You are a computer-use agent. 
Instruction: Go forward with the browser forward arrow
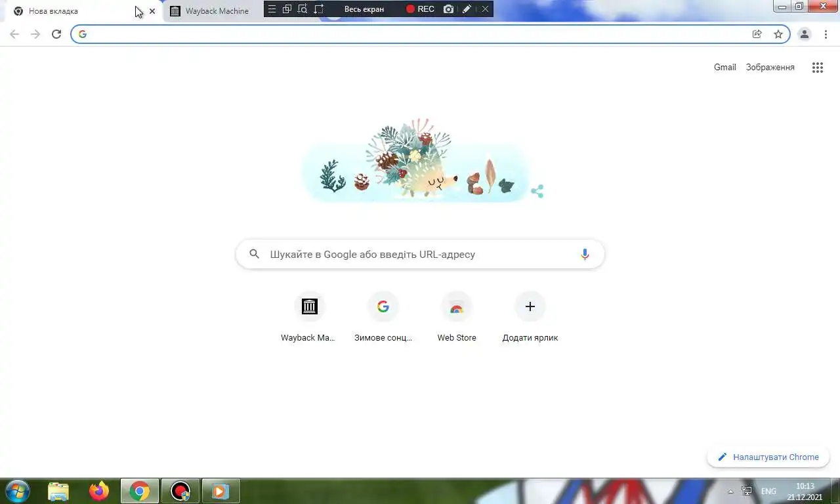tap(35, 34)
